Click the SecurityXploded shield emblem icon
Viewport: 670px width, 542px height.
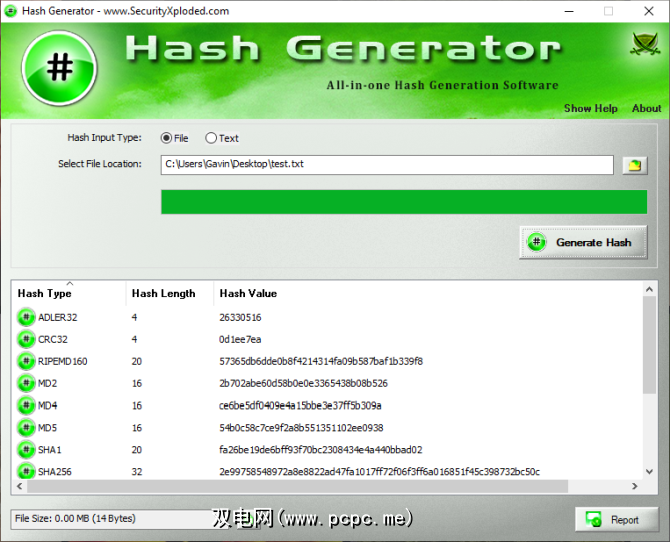pyautogui.click(x=645, y=44)
